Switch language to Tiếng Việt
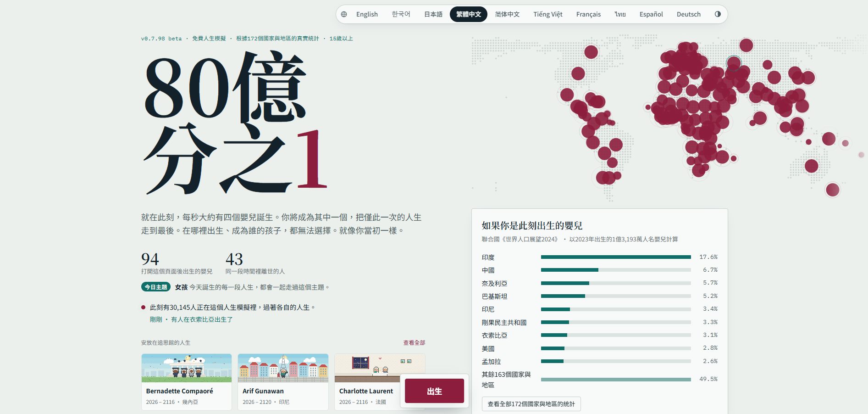Screen dimensions: 868x414 [x=547, y=14]
